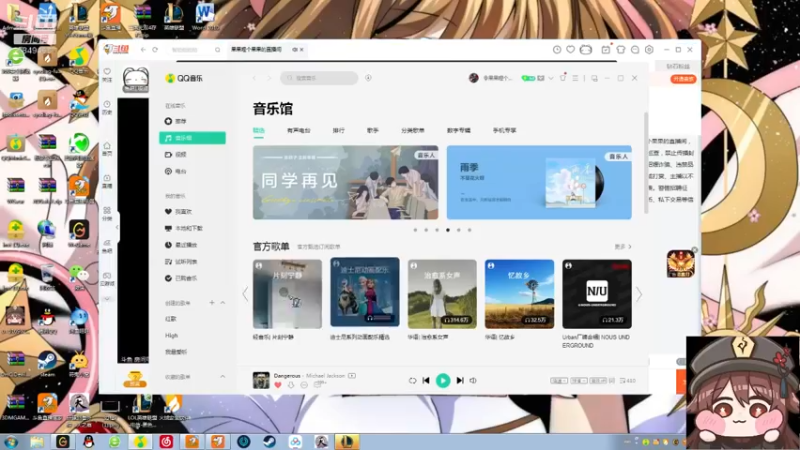Viewport: 800px width, 450px height.
Task: Open Douyu 分类 categories in left sidebar
Action: point(107,213)
